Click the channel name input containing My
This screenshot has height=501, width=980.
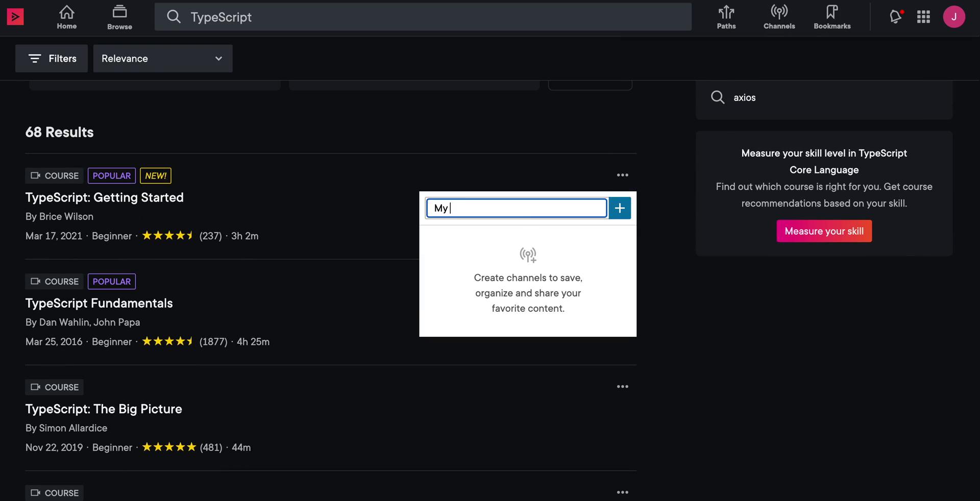[517, 208]
